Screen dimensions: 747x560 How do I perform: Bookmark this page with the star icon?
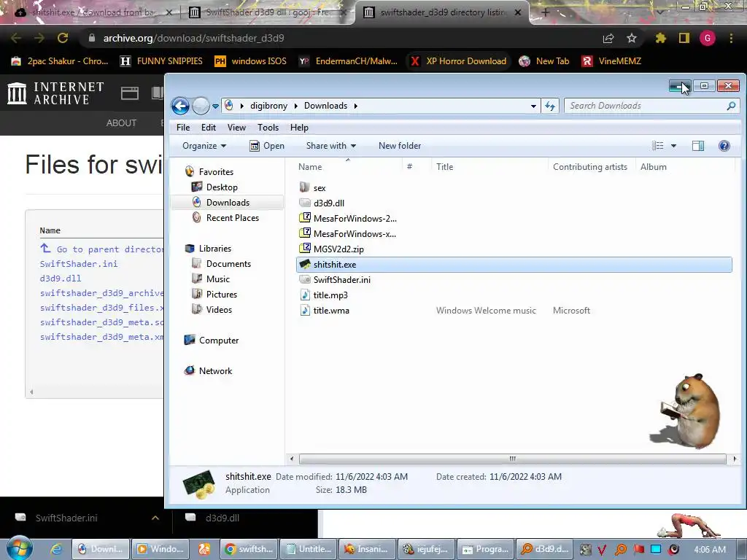(x=631, y=38)
